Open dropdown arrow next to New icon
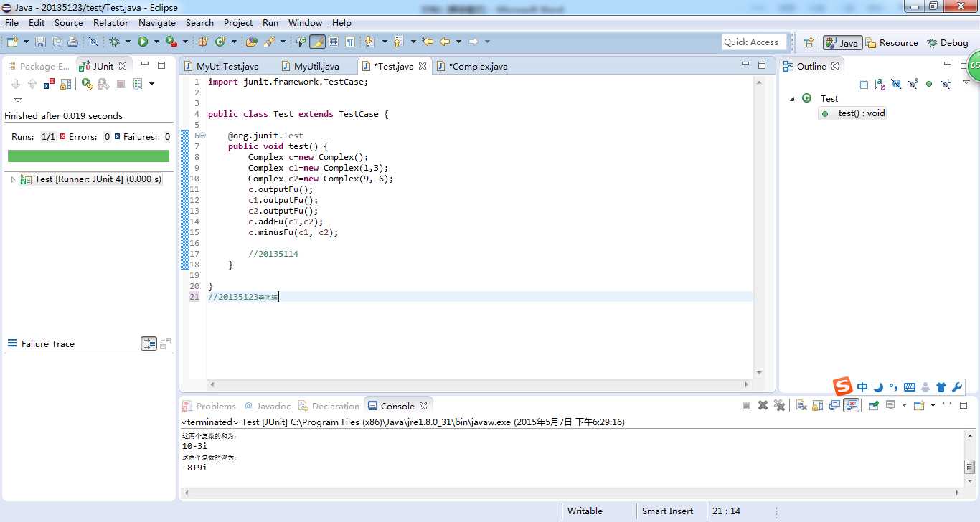The image size is (980, 522). (x=27, y=42)
